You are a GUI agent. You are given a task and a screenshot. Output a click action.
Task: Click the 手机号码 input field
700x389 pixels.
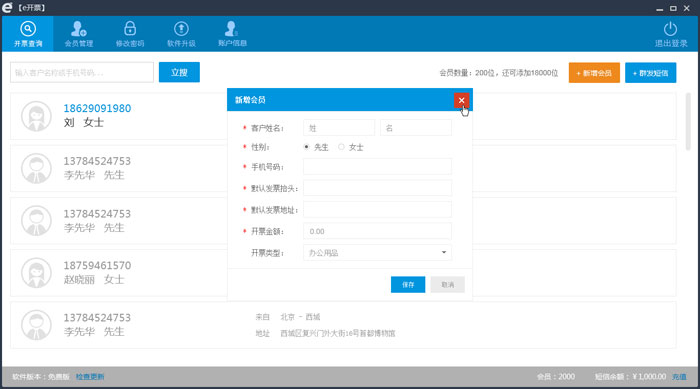pyautogui.click(x=377, y=167)
